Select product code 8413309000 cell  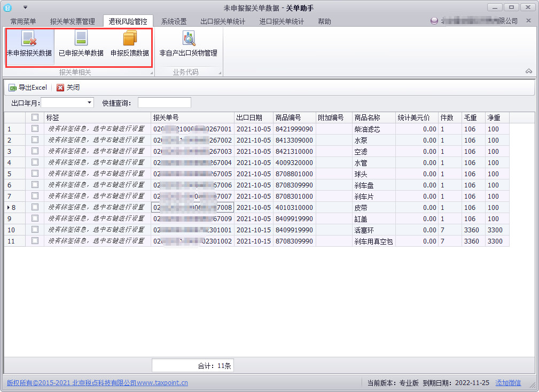(294, 140)
